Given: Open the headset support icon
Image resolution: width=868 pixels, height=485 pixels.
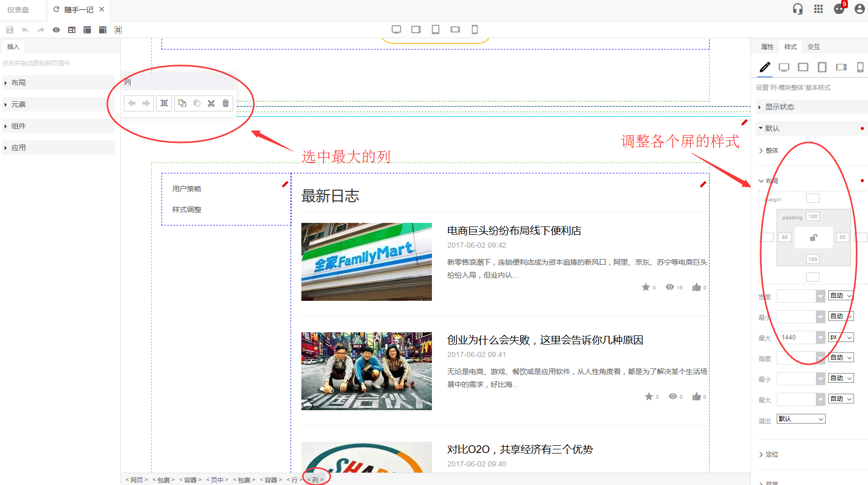Looking at the screenshot, I should tap(798, 9).
